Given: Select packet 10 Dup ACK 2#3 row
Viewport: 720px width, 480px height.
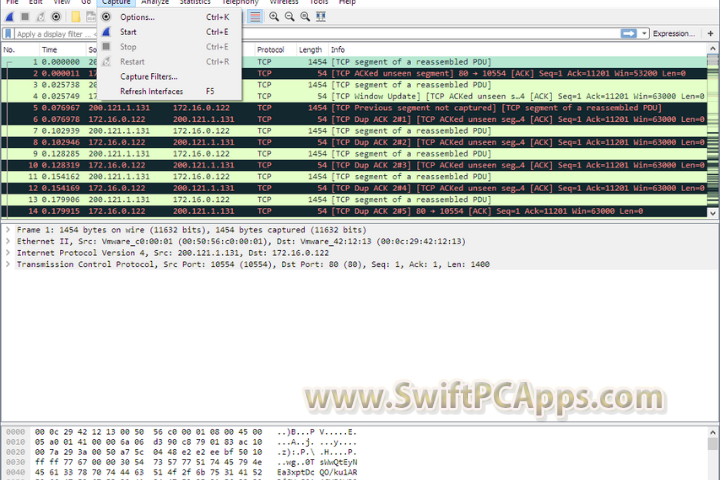Looking at the screenshot, I should pos(354,165).
